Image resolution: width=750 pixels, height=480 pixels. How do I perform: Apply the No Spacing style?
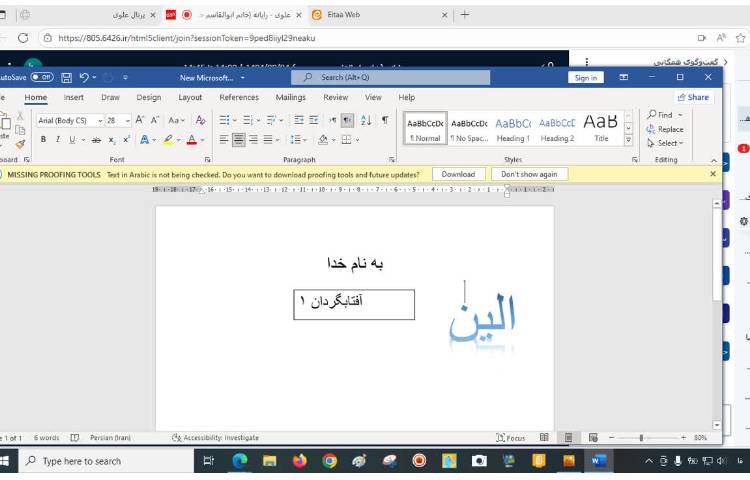point(469,129)
